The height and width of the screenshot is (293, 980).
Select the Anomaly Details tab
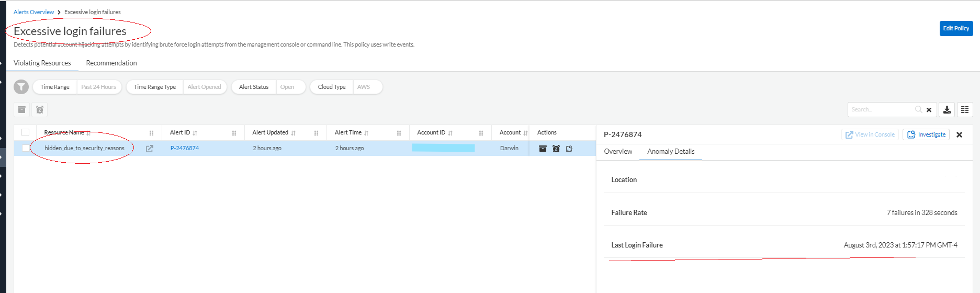click(671, 151)
